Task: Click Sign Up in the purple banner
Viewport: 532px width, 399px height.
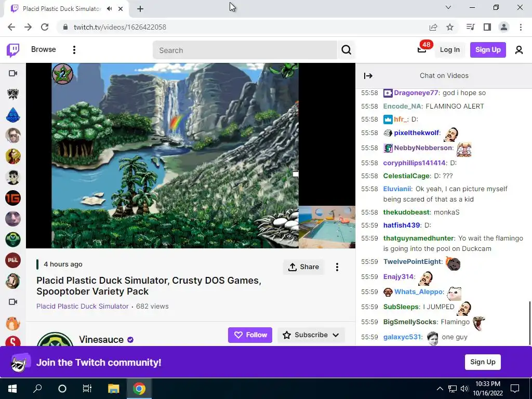Action: (x=483, y=362)
